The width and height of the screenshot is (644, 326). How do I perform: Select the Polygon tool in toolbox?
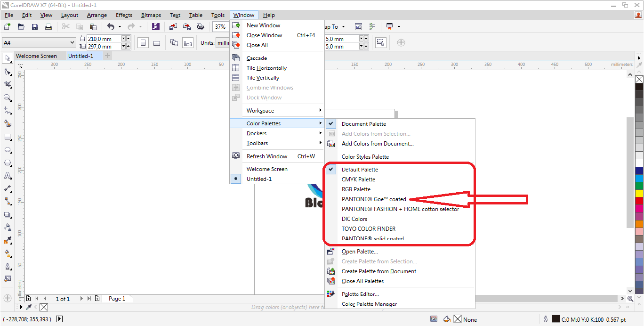[8, 163]
